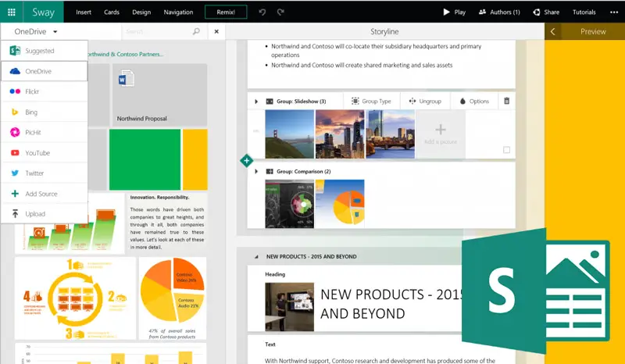Image resolution: width=625 pixels, height=364 pixels.
Task: Expand the Group: Comparison (2) card
Action: pos(256,171)
